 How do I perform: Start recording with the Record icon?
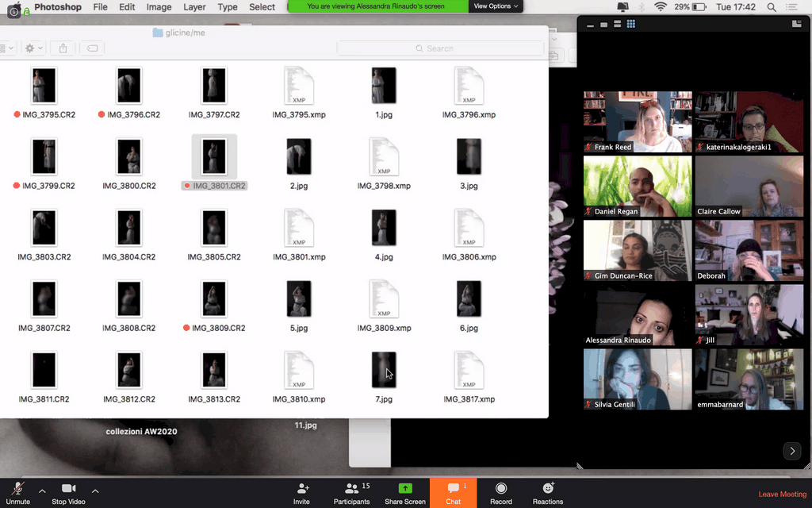point(500,490)
